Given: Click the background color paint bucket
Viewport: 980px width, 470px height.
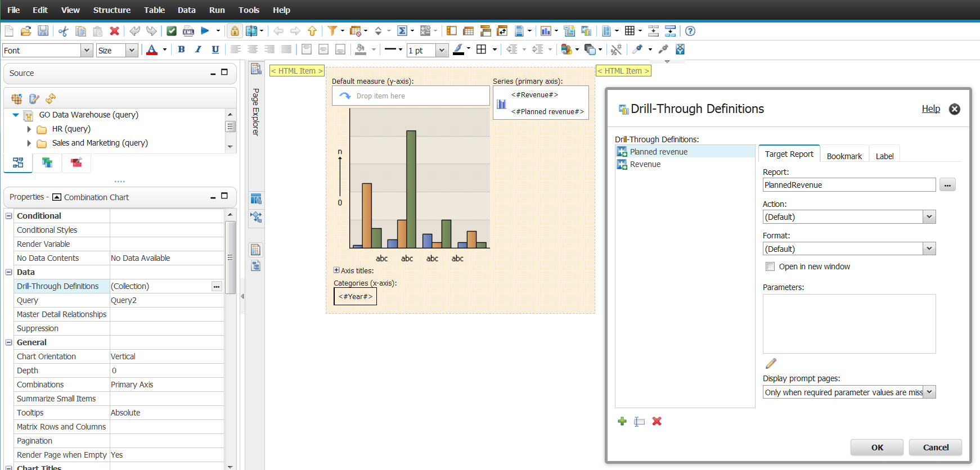Looking at the screenshot, I should 361,49.
